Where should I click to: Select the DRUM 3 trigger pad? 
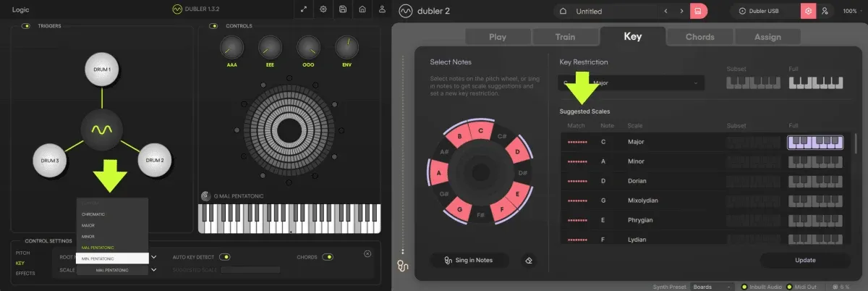tap(50, 160)
